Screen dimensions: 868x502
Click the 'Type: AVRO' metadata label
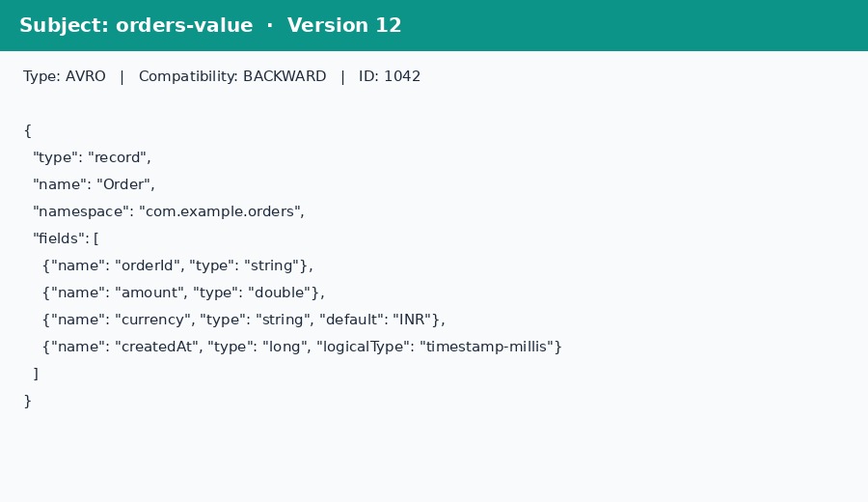(x=65, y=76)
